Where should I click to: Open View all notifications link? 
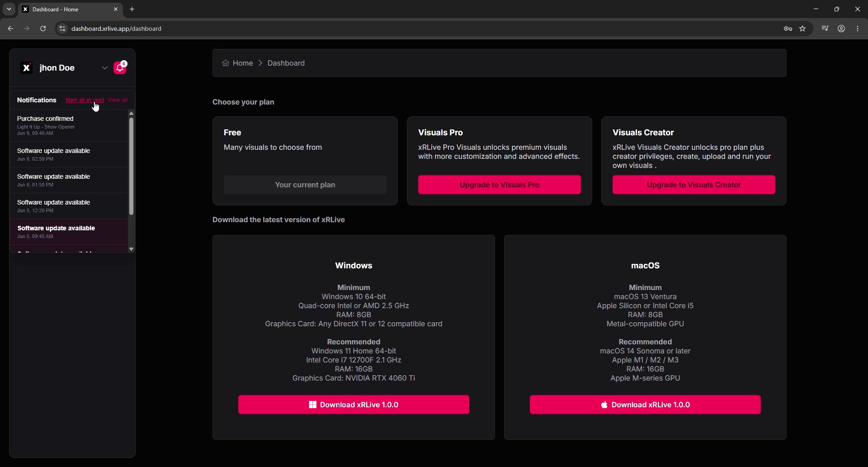pos(118,100)
